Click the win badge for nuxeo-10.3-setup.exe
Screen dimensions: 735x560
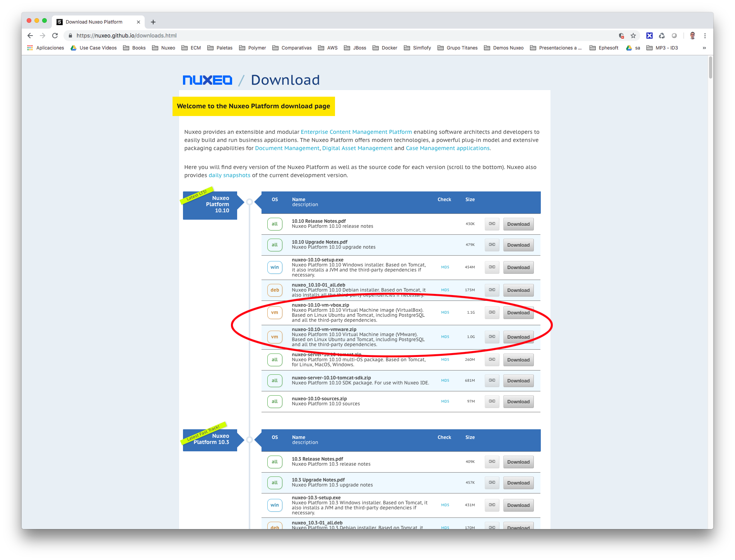pos(275,505)
